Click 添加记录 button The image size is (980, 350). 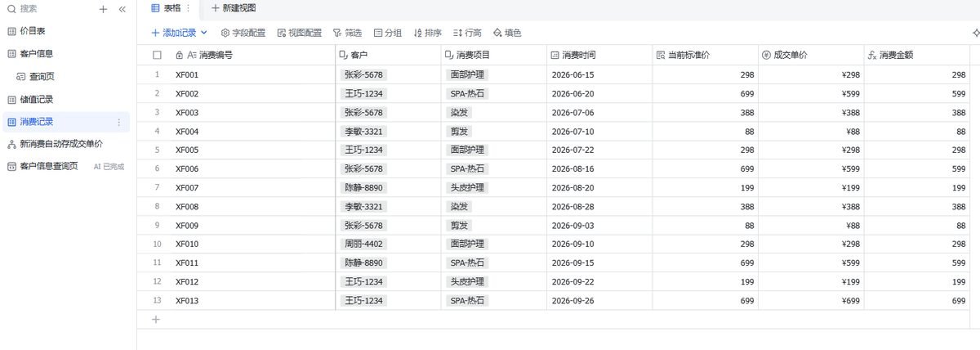174,33
